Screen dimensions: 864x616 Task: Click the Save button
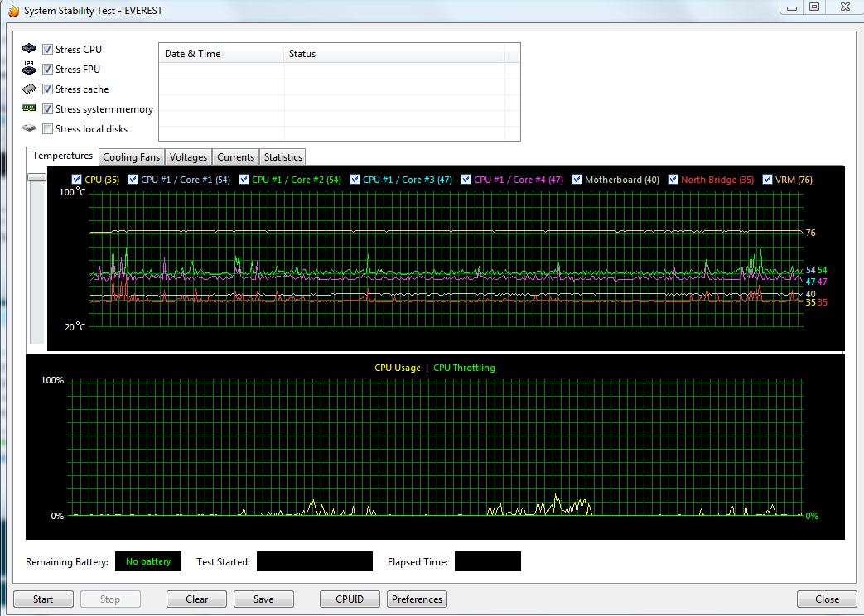(263, 599)
